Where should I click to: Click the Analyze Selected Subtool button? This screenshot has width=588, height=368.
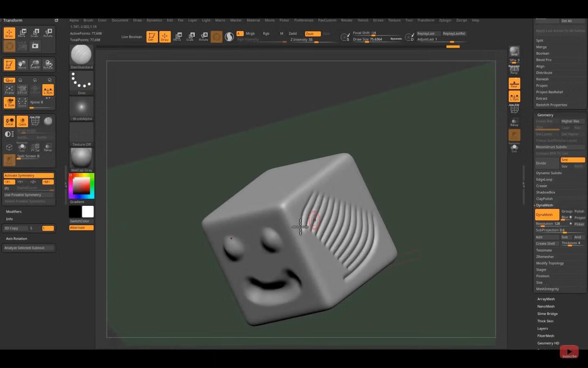[x=29, y=248]
